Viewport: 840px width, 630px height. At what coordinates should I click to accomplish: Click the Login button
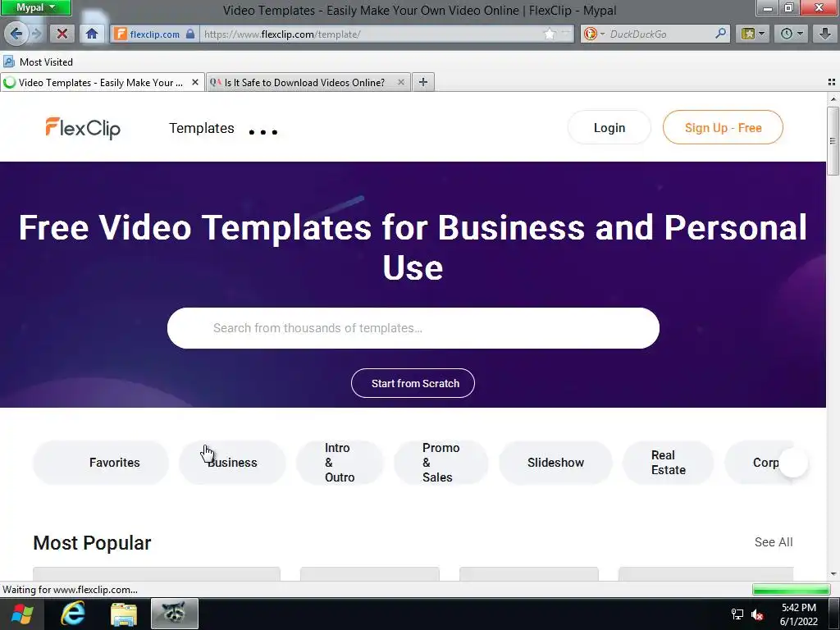[609, 127]
